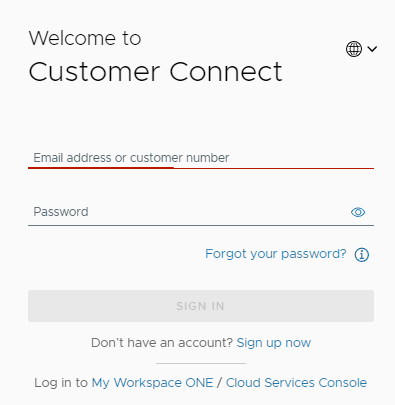Image resolution: width=395 pixels, height=405 pixels.
Task: Open the info icon beside Forgot password
Action: click(x=362, y=255)
